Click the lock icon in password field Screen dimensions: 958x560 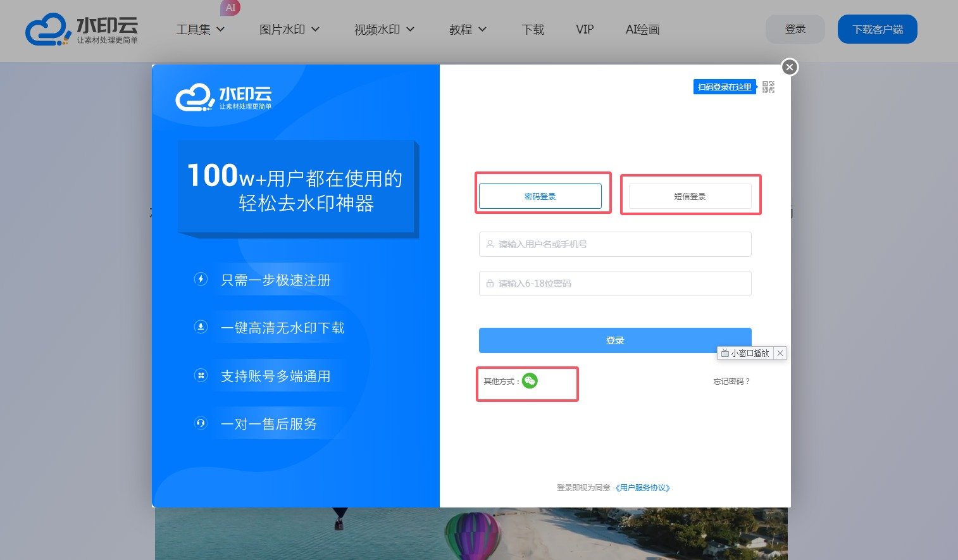click(x=490, y=283)
